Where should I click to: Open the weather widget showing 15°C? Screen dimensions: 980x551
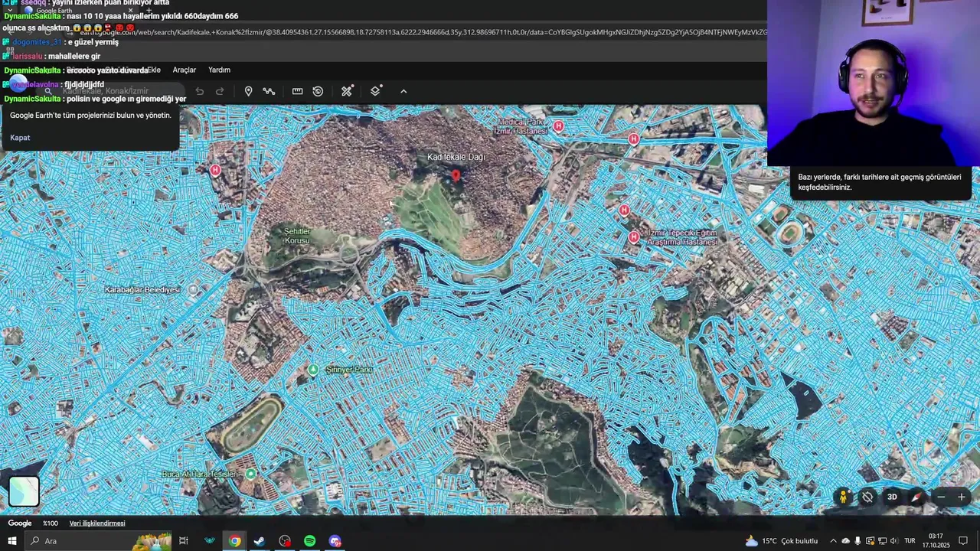point(782,541)
